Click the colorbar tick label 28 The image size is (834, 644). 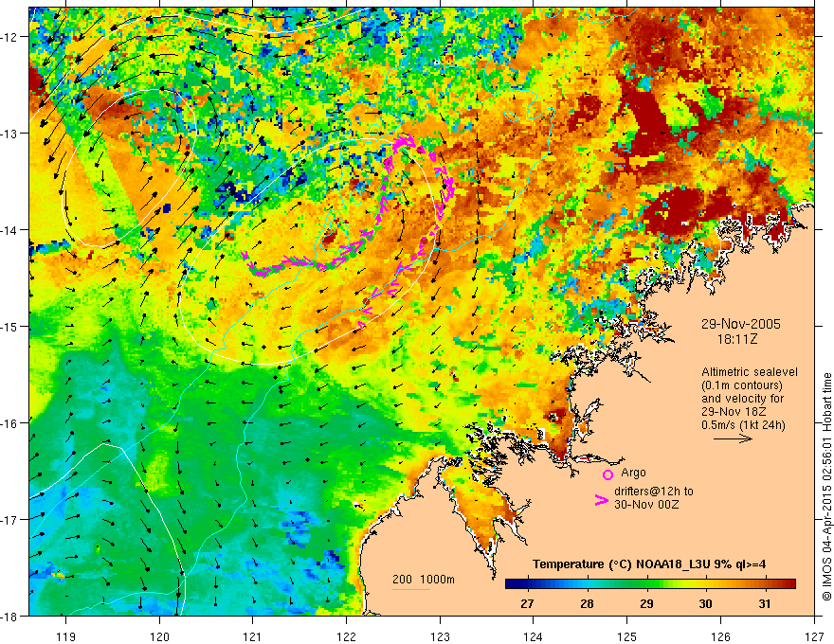pyautogui.click(x=587, y=603)
